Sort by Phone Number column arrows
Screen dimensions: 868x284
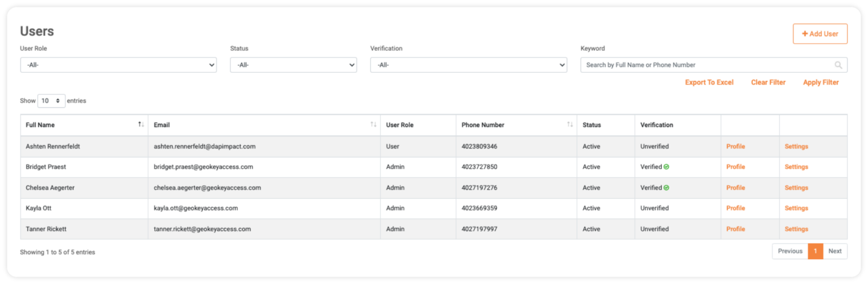(570, 124)
